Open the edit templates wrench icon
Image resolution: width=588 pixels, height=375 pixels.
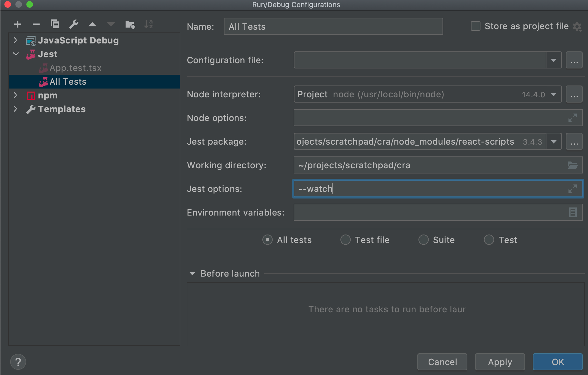[x=74, y=24]
